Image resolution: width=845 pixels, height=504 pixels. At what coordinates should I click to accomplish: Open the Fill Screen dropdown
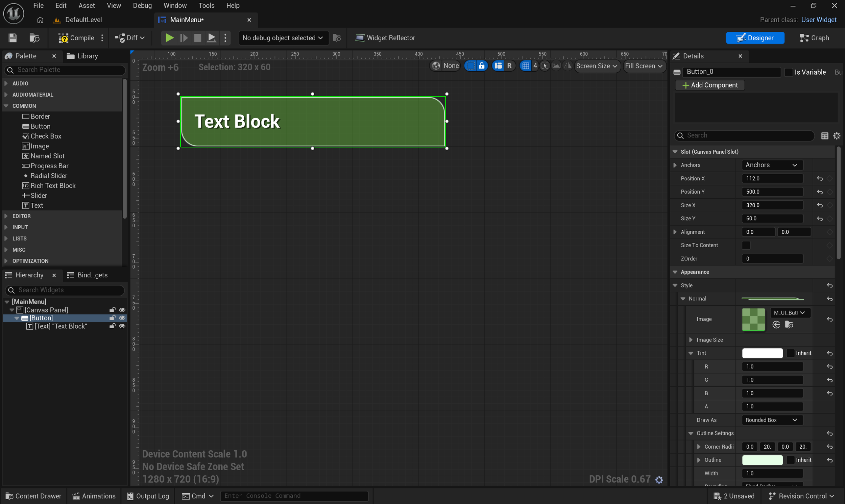[x=644, y=66]
